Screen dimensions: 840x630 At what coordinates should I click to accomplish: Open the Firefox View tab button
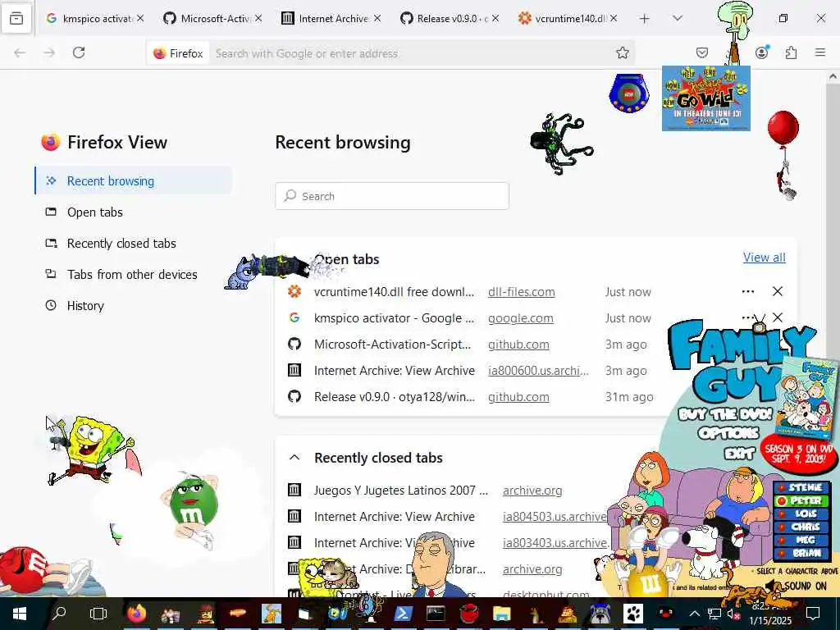(16, 19)
